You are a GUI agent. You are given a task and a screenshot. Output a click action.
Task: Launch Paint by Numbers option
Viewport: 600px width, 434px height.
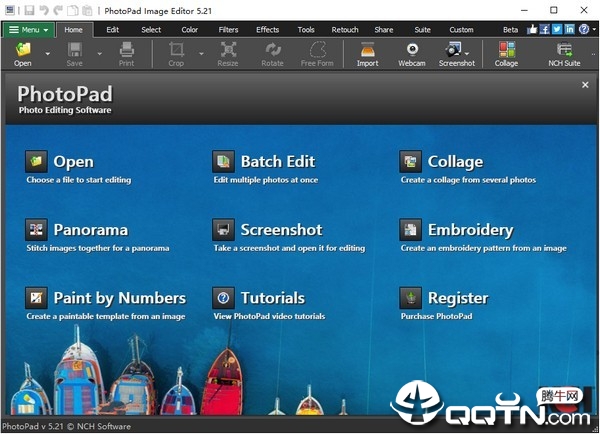tap(118, 298)
